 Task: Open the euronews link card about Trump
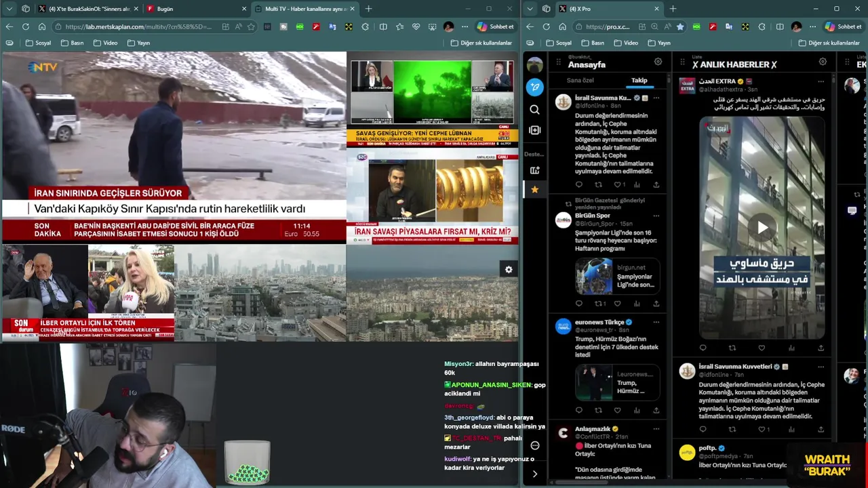(x=617, y=382)
